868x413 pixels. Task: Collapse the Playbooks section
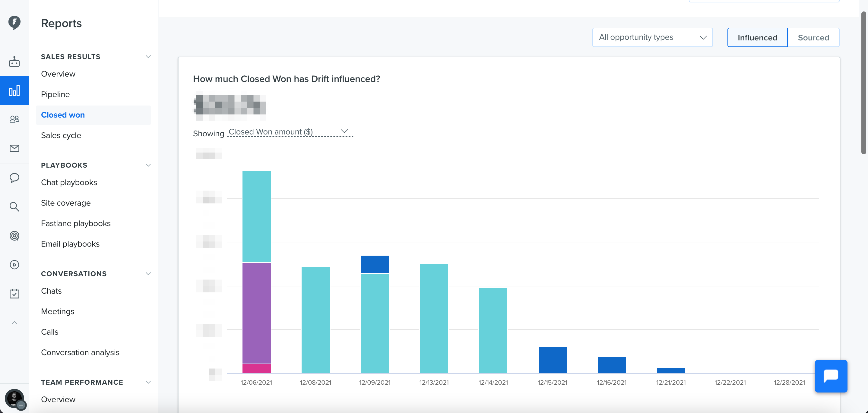point(148,165)
